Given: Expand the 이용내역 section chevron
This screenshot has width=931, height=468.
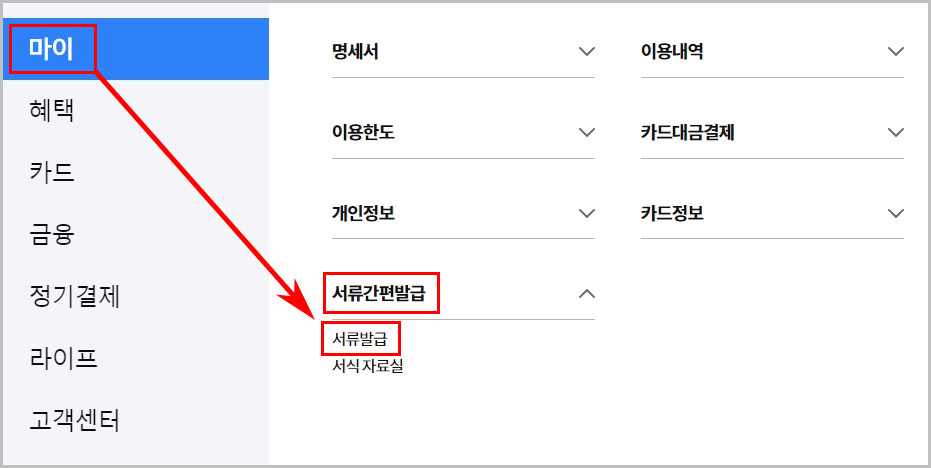Looking at the screenshot, I should [895, 52].
